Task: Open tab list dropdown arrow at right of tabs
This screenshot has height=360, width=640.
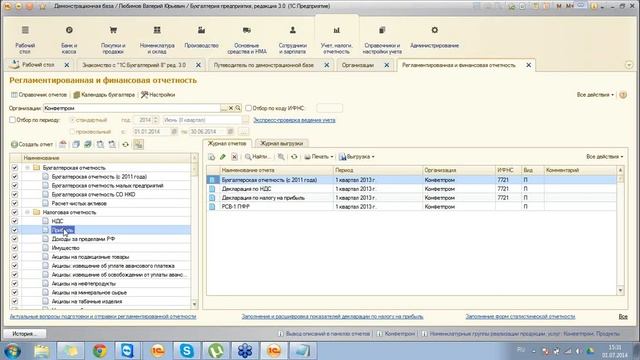Action: click(629, 65)
